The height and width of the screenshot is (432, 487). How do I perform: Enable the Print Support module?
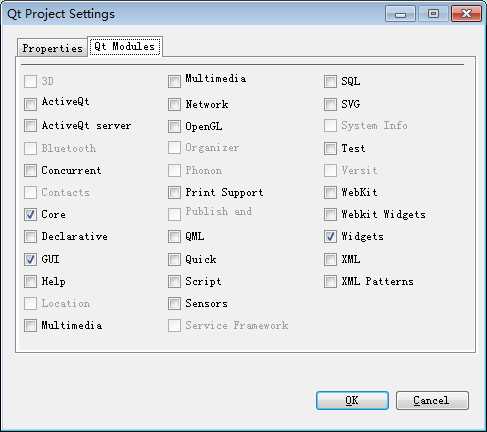(174, 192)
